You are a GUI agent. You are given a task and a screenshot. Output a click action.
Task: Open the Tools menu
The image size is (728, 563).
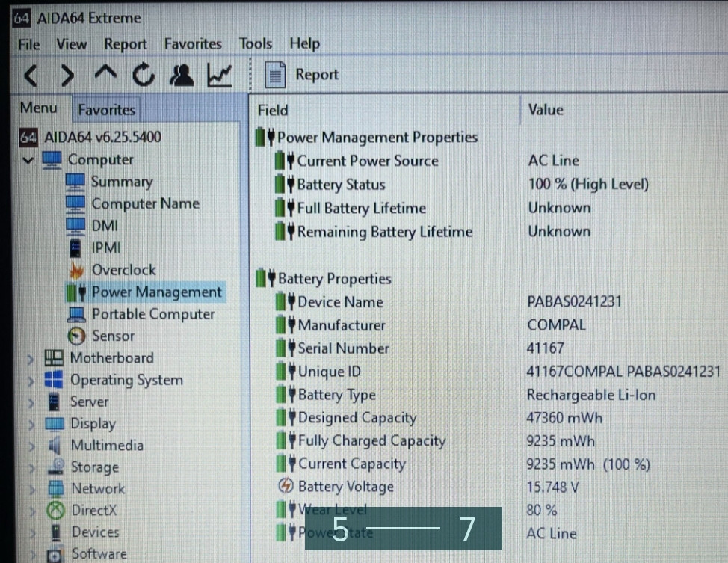tap(255, 43)
